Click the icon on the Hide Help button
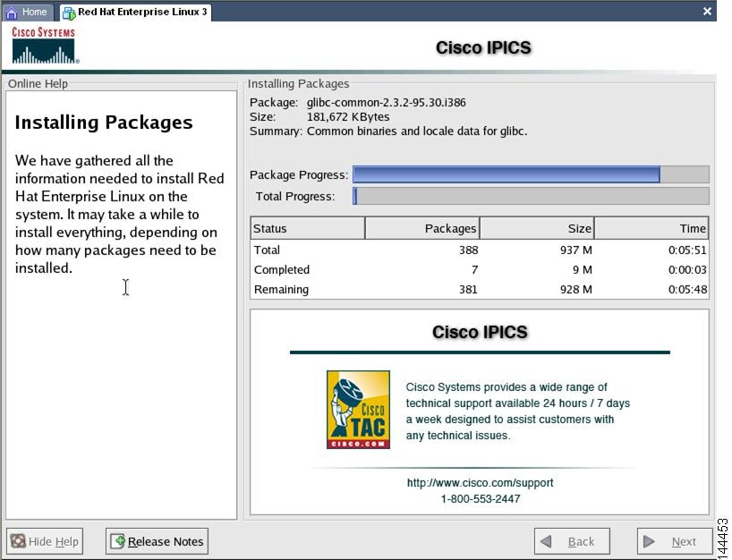The image size is (732, 560). coord(20,540)
